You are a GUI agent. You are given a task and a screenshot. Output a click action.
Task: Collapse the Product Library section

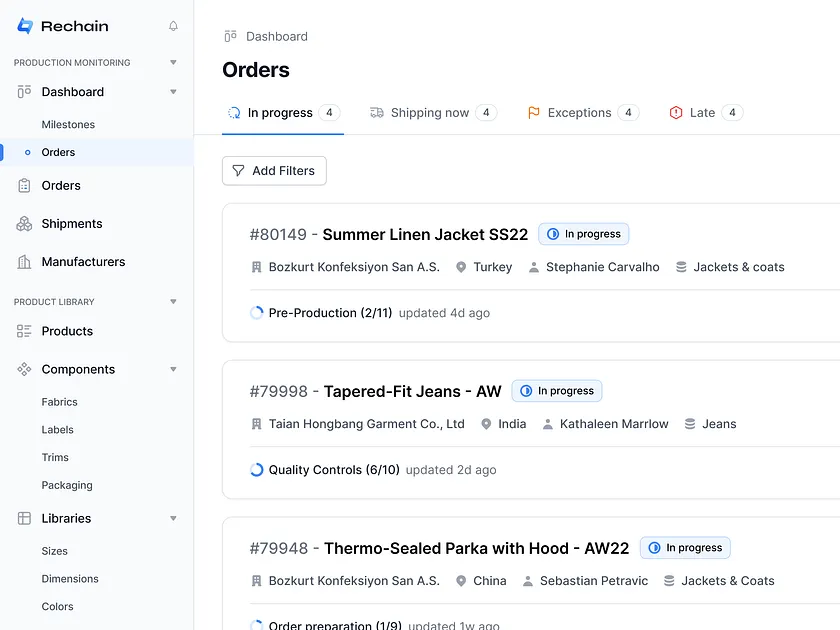173,302
